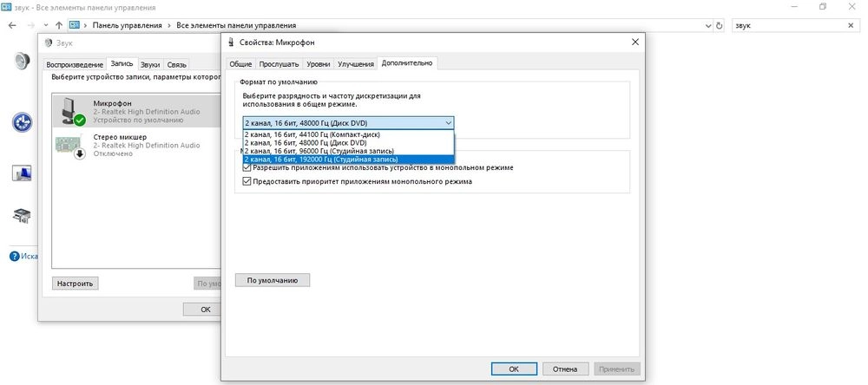This screenshot has width=868, height=385.
Task: Toggle Предоставить приоритет приложениям checkbox
Action: click(x=247, y=182)
